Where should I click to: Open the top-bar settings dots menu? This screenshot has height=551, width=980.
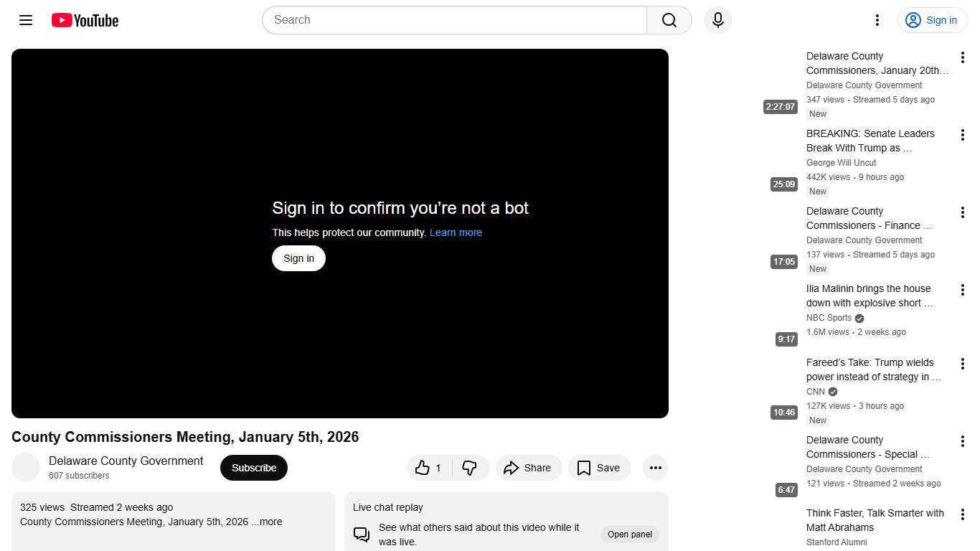click(877, 20)
